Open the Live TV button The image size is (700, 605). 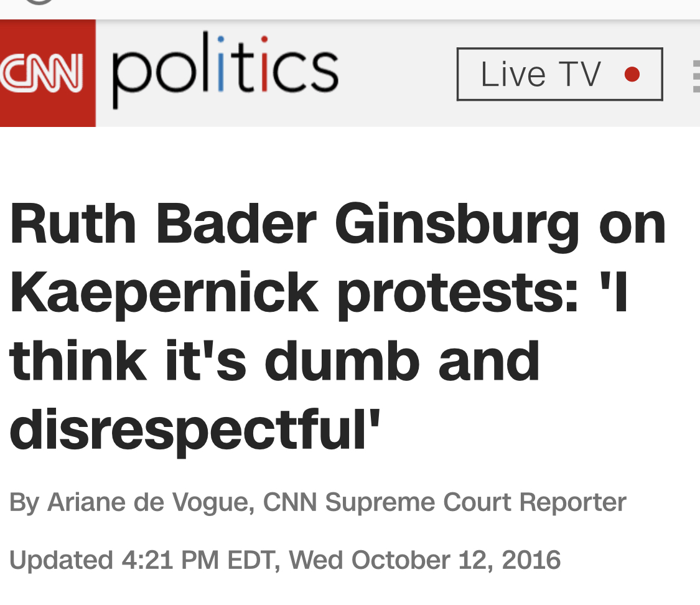[559, 74]
